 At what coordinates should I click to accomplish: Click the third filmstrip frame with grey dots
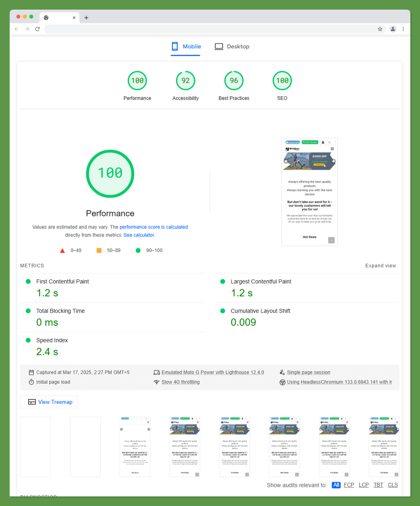tap(135, 447)
